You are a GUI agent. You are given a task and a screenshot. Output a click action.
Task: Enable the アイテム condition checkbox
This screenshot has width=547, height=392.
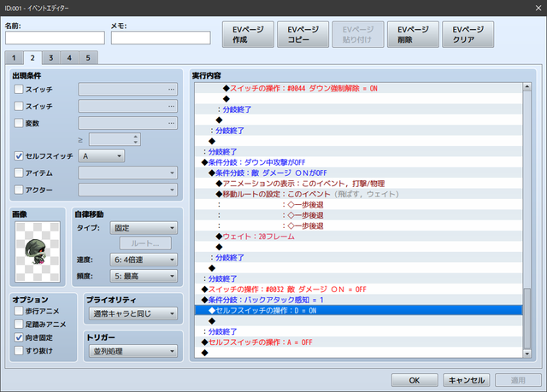click(19, 173)
